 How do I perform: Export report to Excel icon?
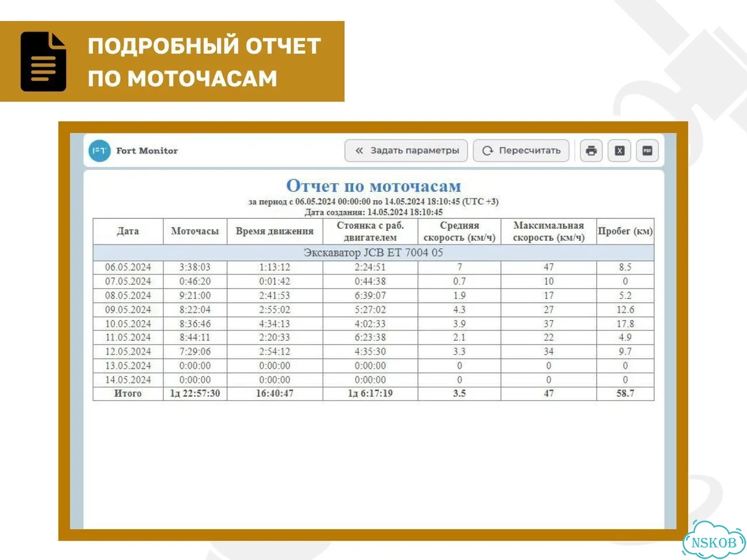[x=619, y=150]
